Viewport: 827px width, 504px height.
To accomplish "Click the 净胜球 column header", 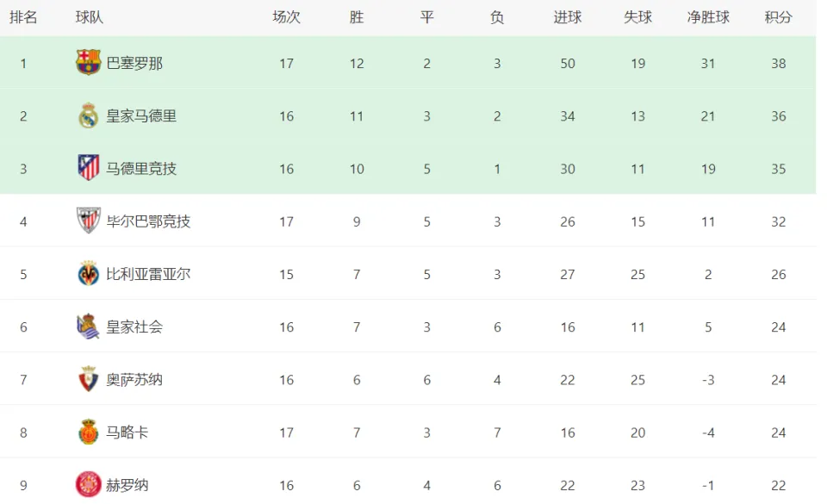I will (708, 17).
